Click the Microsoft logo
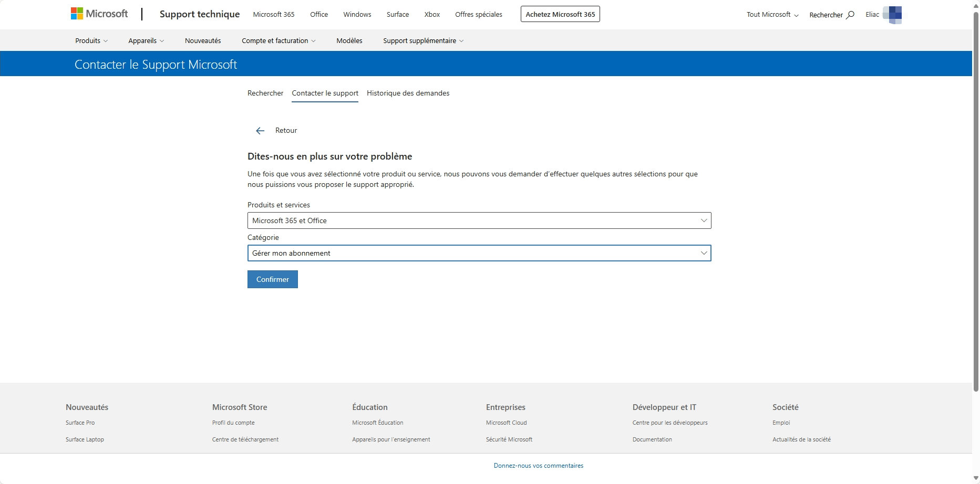The width and height of the screenshot is (980, 484). pyautogui.click(x=99, y=14)
